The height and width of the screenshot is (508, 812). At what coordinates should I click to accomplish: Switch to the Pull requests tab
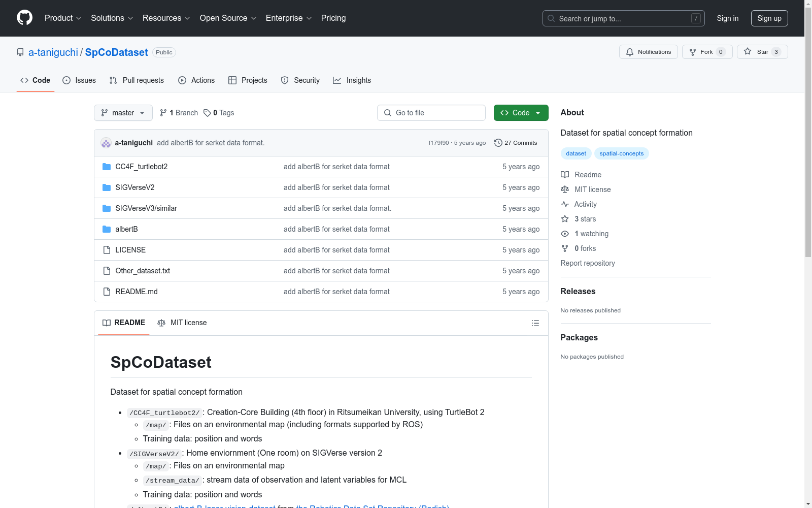[137, 80]
